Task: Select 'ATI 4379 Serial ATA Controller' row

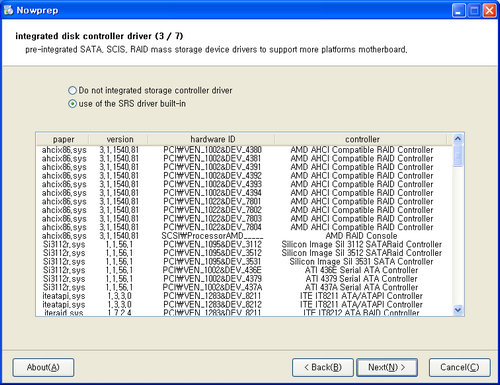Action: pos(244,279)
